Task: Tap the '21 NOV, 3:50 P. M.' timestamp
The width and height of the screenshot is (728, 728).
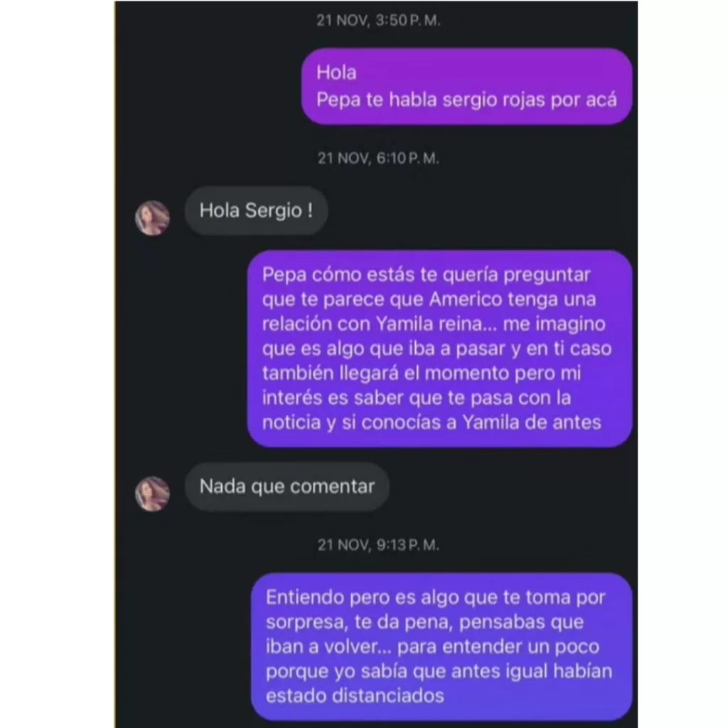Action: [x=378, y=21]
